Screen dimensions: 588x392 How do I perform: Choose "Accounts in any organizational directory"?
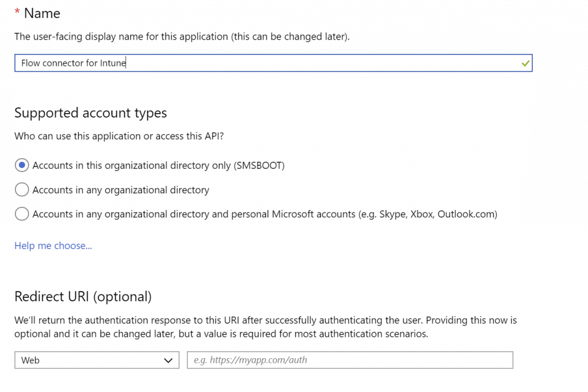(21, 189)
